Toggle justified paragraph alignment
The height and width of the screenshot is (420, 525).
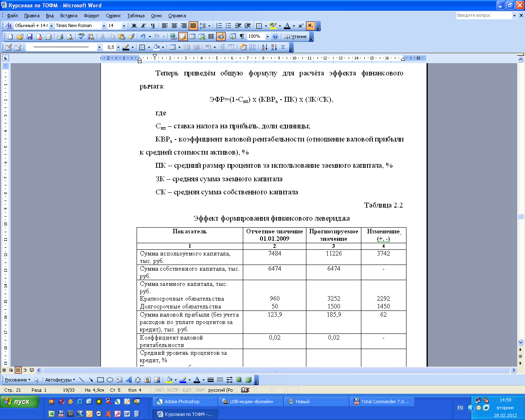[193, 26]
